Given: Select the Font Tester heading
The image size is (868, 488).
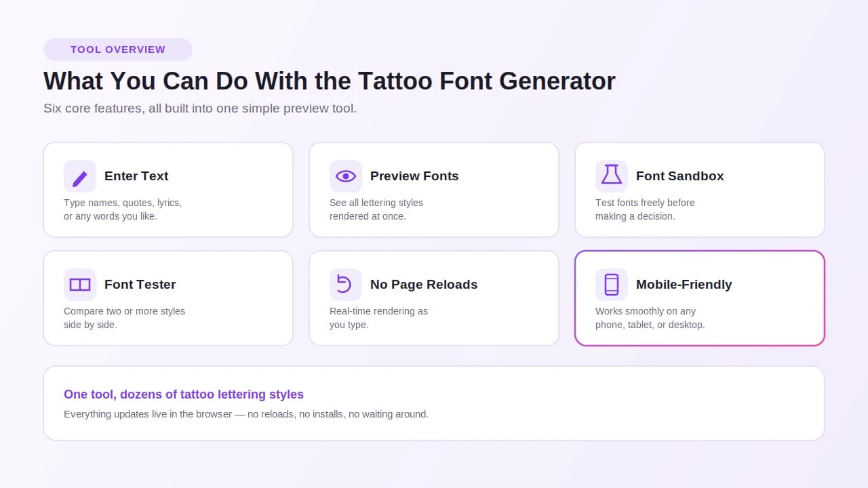Looking at the screenshot, I should click(x=140, y=285).
